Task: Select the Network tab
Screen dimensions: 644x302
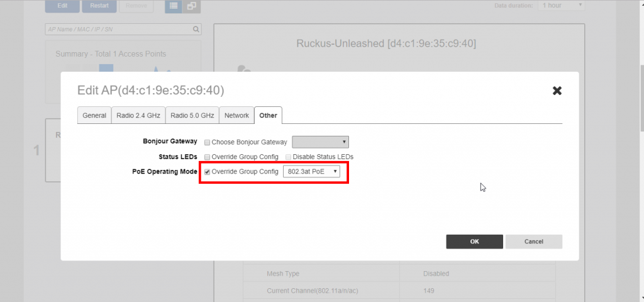Action: point(237,116)
